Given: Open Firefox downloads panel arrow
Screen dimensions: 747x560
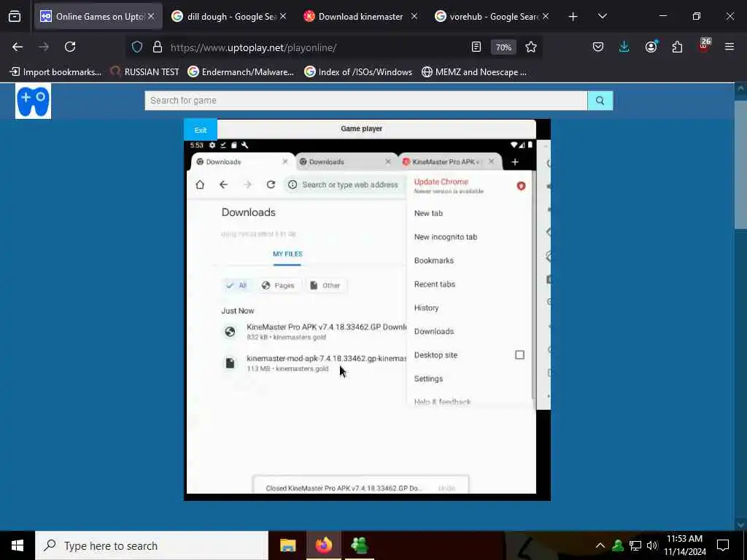Looking at the screenshot, I should [x=624, y=47].
